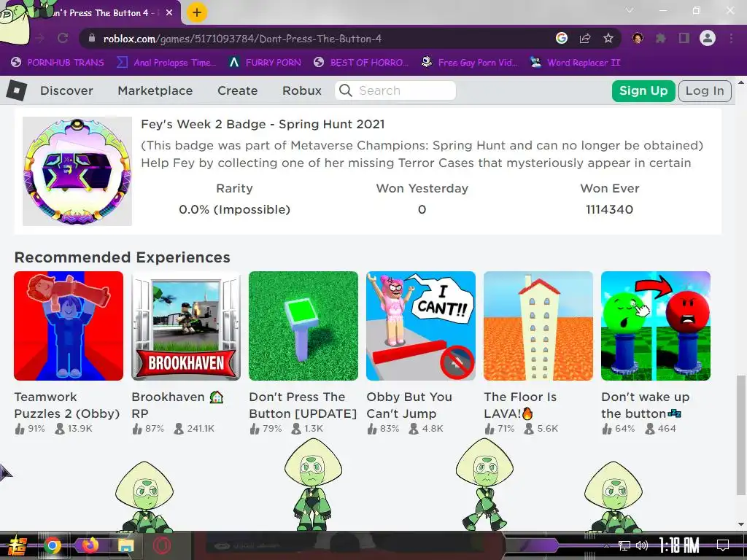The height and width of the screenshot is (560, 747).
Task: Click the site lock icon in the address bar
Action: click(x=92, y=39)
